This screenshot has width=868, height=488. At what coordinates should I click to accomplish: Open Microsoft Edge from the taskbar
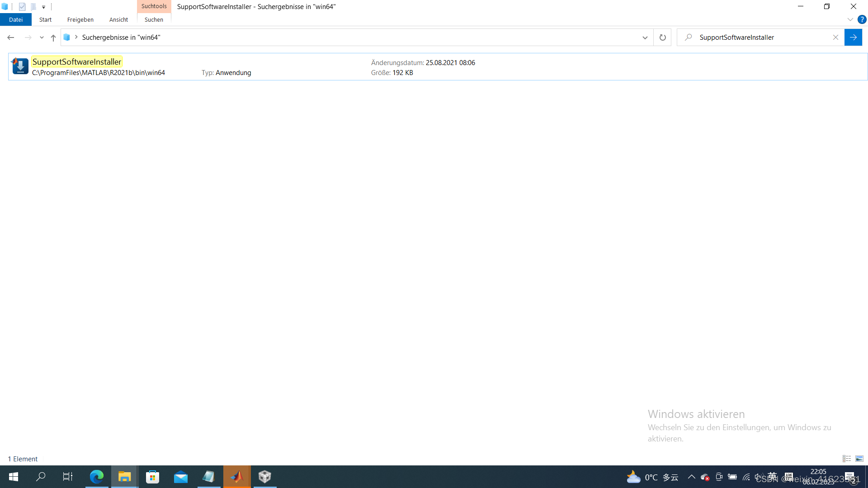click(x=96, y=477)
